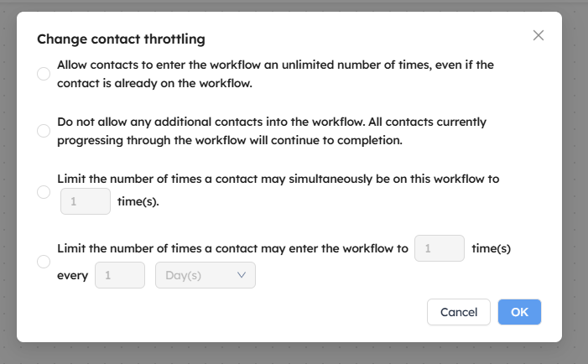Click the chevron arrow in Day(s) selector
This screenshot has height=364, width=588.
click(x=242, y=275)
